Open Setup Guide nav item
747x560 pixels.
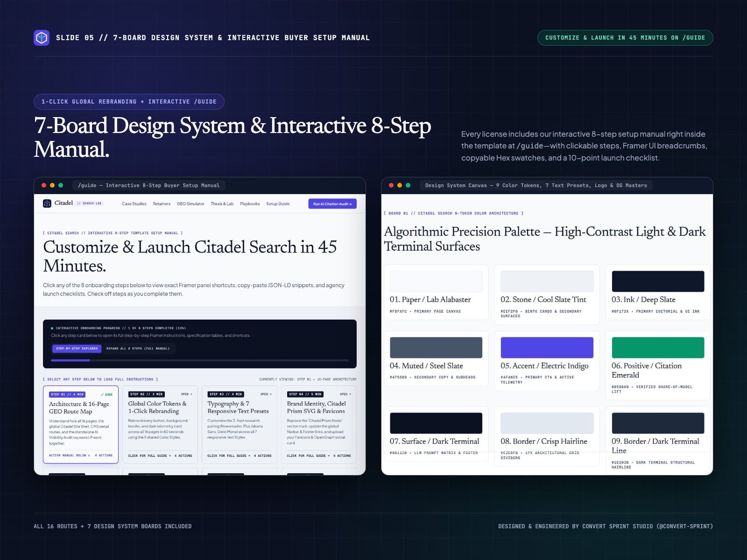tap(278, 204)
